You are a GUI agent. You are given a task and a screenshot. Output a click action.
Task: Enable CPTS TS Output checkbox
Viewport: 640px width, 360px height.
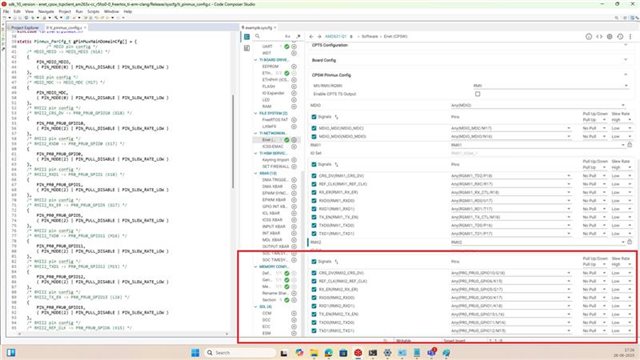point(478,94)
